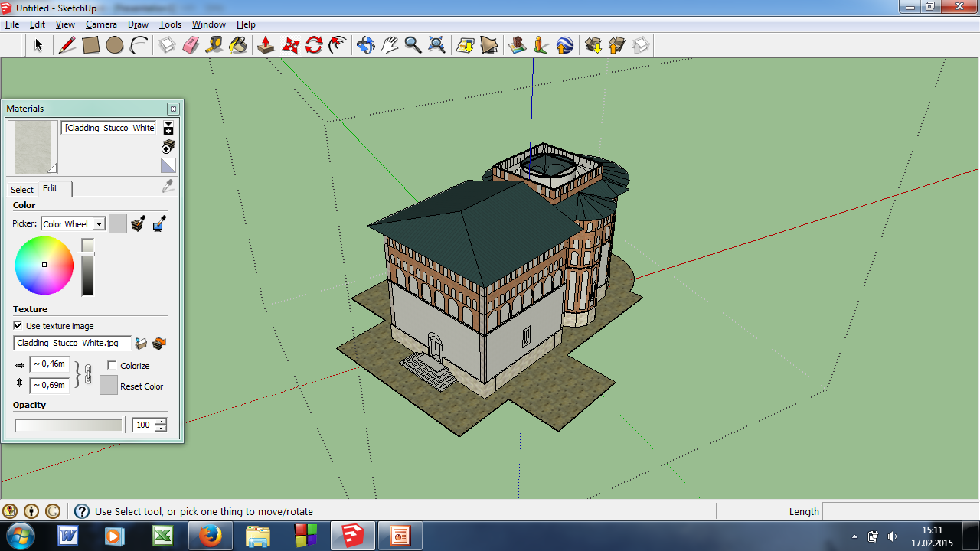Browse for a texture image file
980x551 pixels.
(x=141, y=344)
